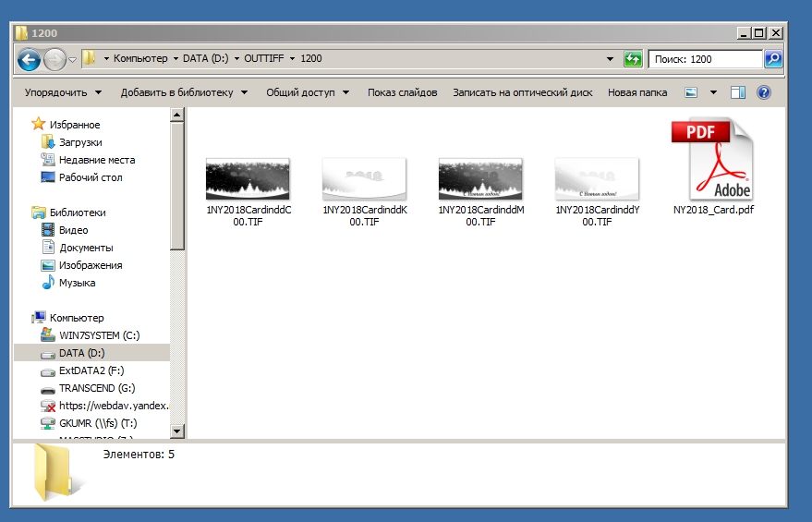Open the 'Музыка' library

[67, 283]
